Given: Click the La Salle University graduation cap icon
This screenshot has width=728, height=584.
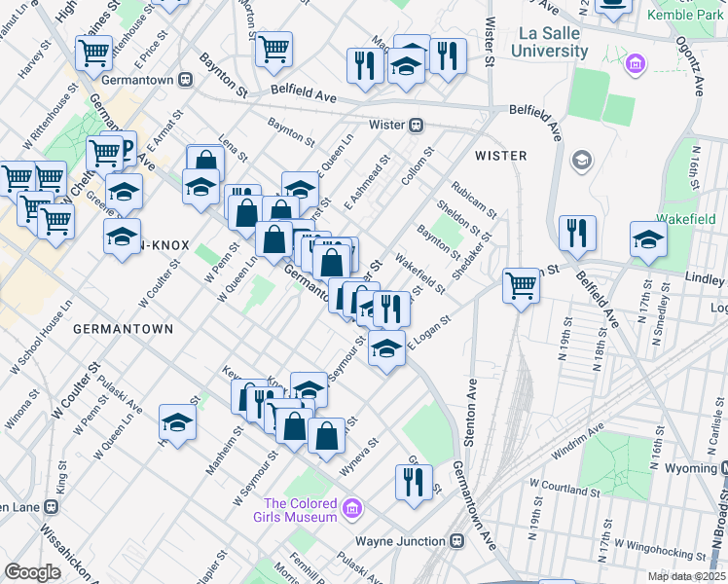Looking at the screenshot, I should point(582,160).
